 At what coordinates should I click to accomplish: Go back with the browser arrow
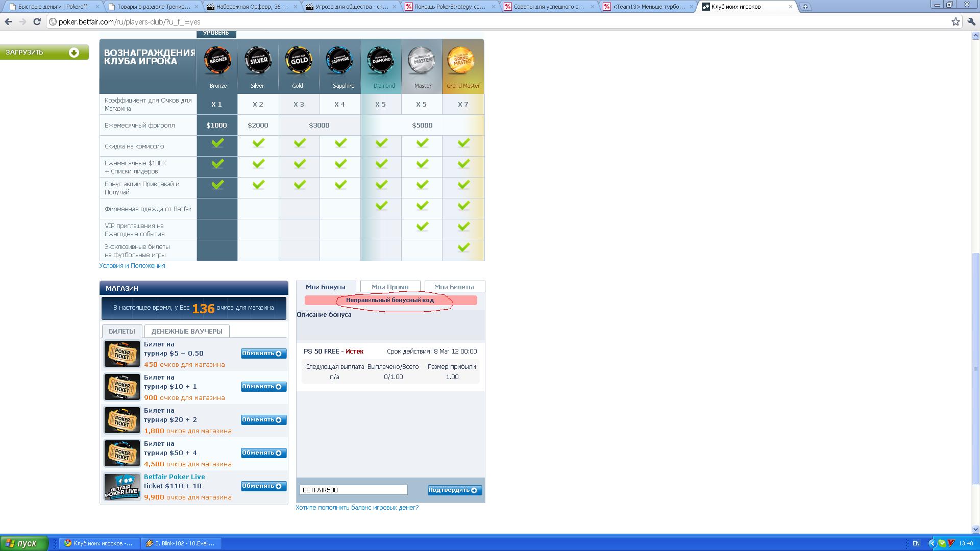[x=8, y=22]
